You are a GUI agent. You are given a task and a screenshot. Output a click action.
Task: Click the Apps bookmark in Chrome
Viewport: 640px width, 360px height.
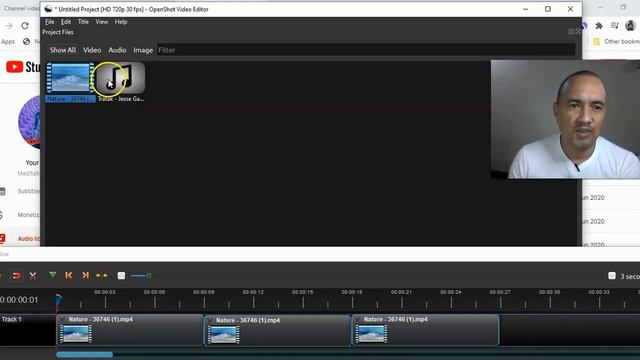pos(8,42)
